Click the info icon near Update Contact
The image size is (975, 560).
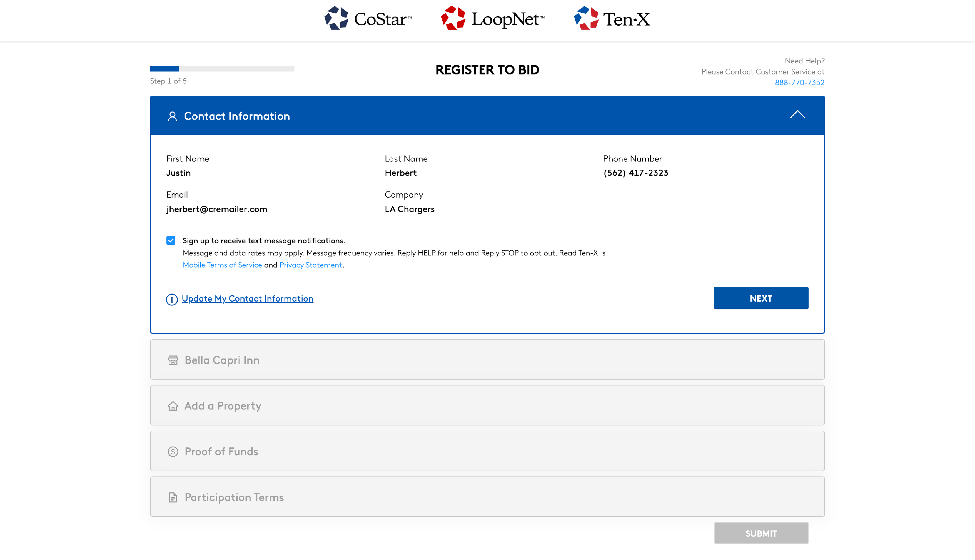point(172,299)
